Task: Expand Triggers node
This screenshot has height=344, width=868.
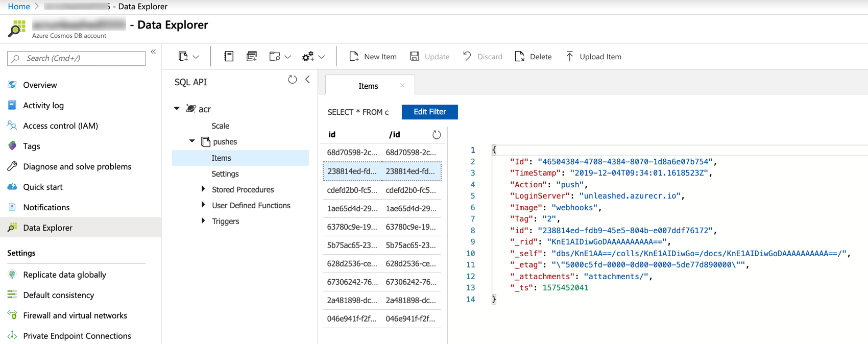Action: point(203,221)
